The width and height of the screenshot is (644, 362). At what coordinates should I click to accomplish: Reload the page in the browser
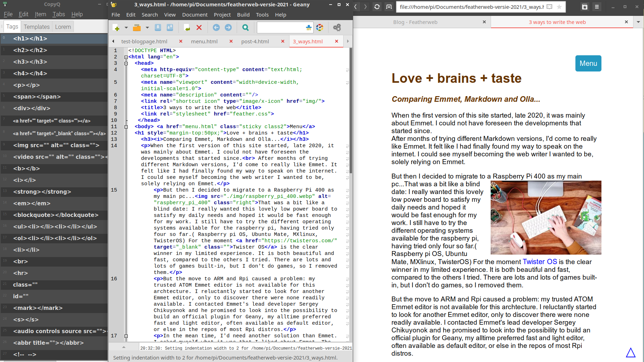[377, 7]
